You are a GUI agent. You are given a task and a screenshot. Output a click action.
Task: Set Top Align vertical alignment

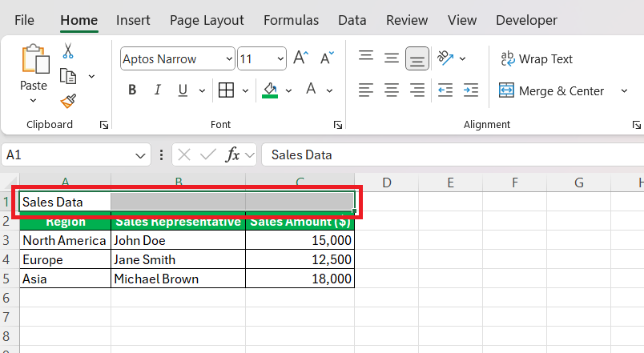click(365, 57)
